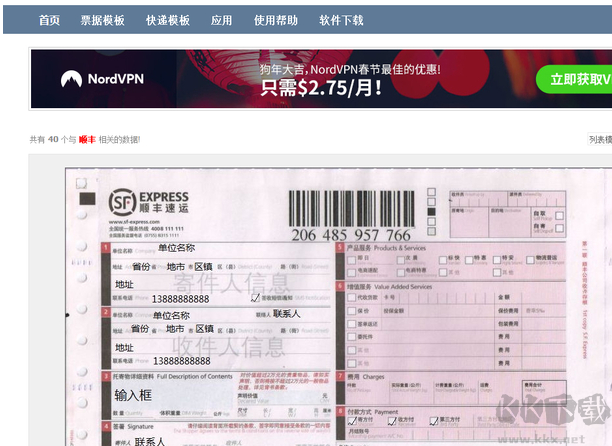Click the NordVPN logo in the banner

coord(102,79)
